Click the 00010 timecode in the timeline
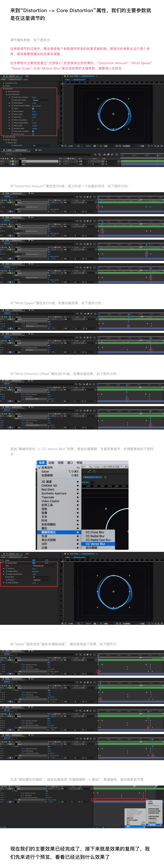The height and width of the screenshot is (868, 164). pyautogui.click(x=7, y=220)
